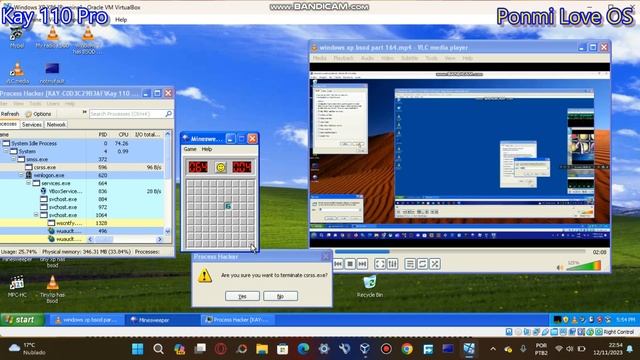Screen dimensions: 640x360
Task: Select the MPC-HC desktop icon
Action: tap(17, 286)
